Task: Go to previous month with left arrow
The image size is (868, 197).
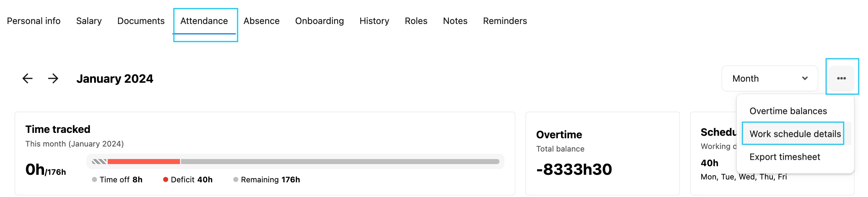Action: pos(28,78)
